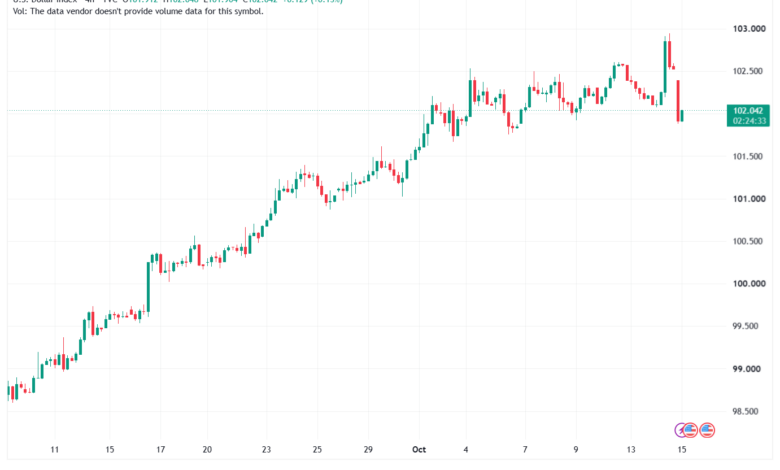Click the 23 date label on the time axis

click(266, 450)
